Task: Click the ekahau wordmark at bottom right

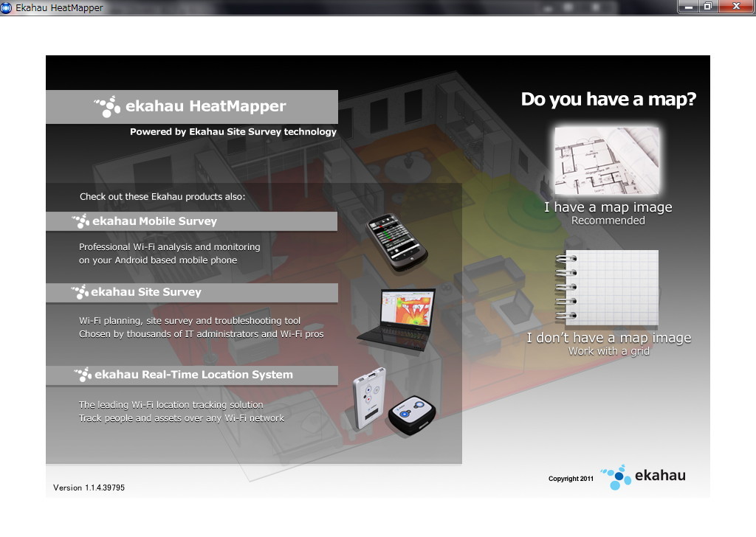Action: coord(660,475)
